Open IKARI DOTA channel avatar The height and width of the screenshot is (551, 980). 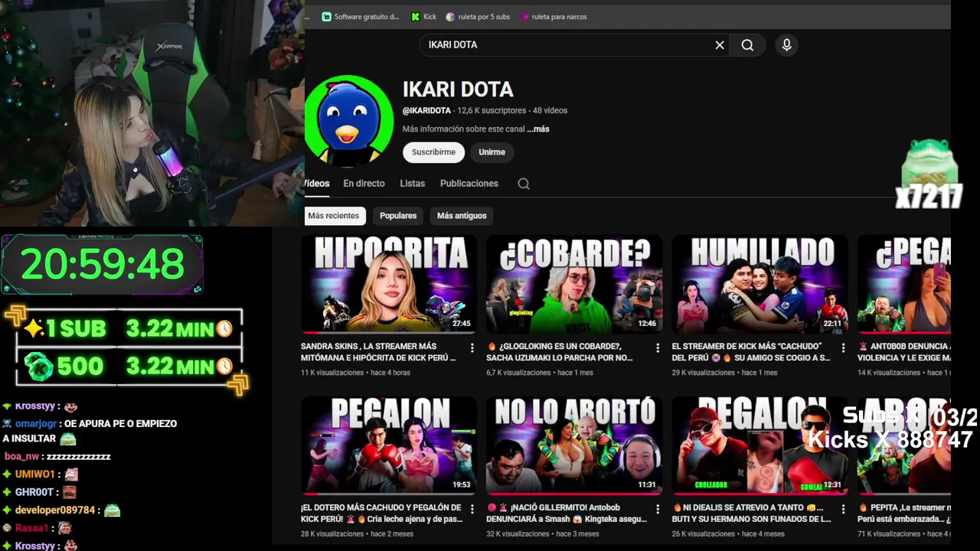(349, 120)
